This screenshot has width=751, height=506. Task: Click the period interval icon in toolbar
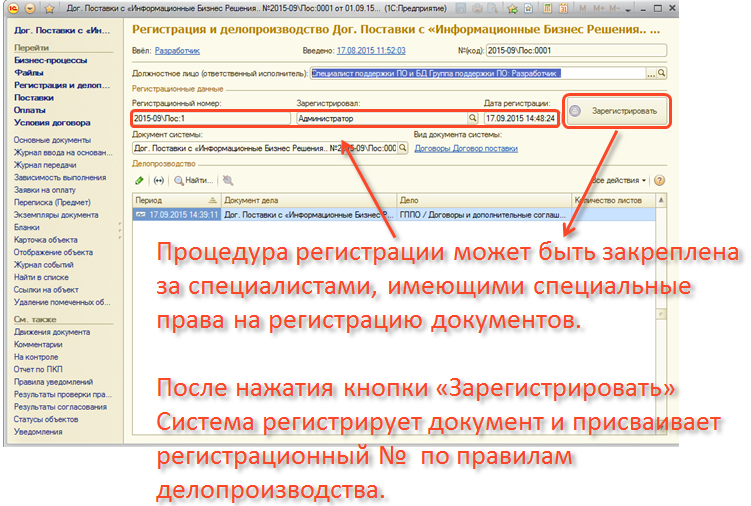pyautogui.click(x=159, y=181)
